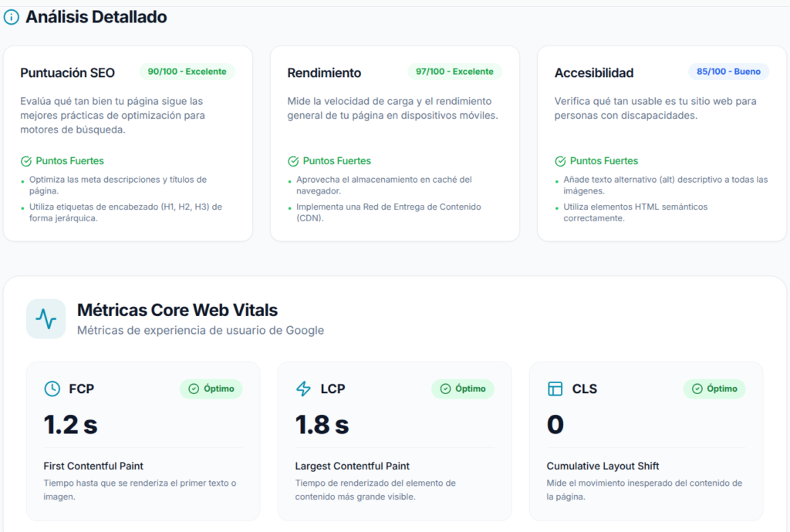790x532 pixels.
Task: Click the check circle in CLS Óptimo badge
Action: point(697,389)
